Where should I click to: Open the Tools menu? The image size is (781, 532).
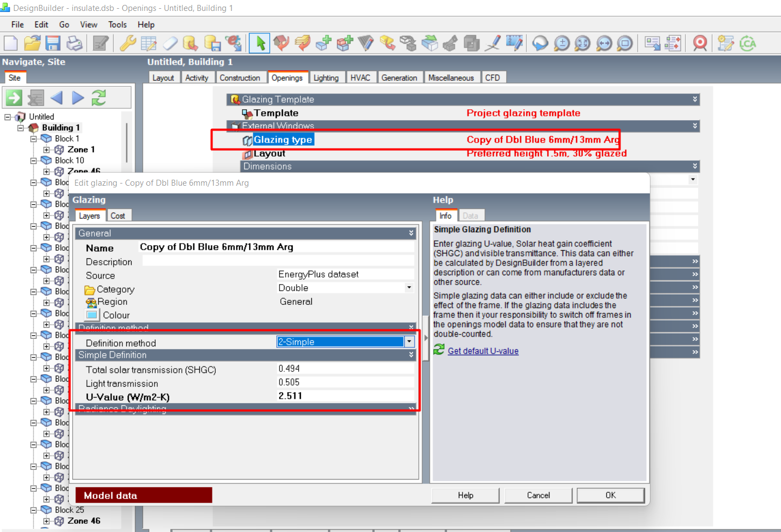[x=117, y=25]
